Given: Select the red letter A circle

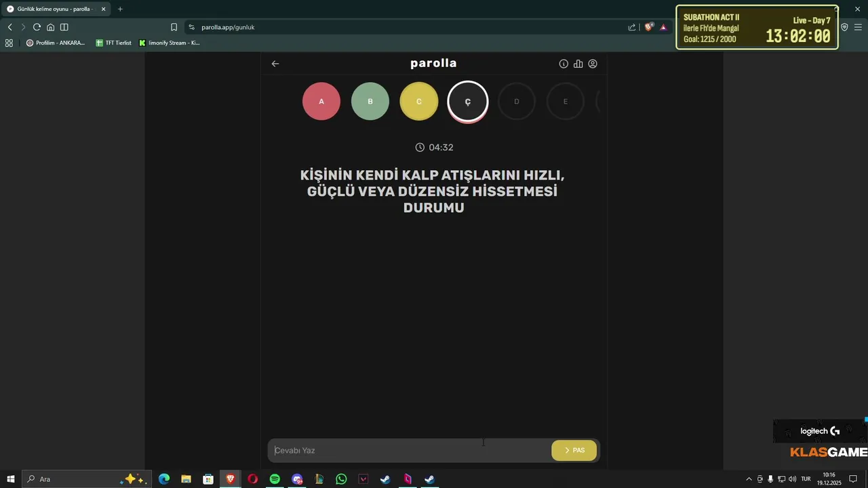Looking at the screenshot, I should click(x=321, y=102).
